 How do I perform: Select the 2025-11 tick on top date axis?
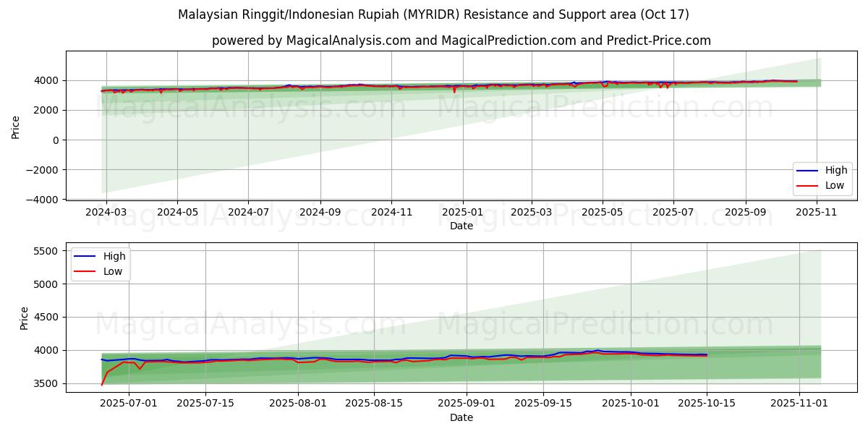point(817,213)
